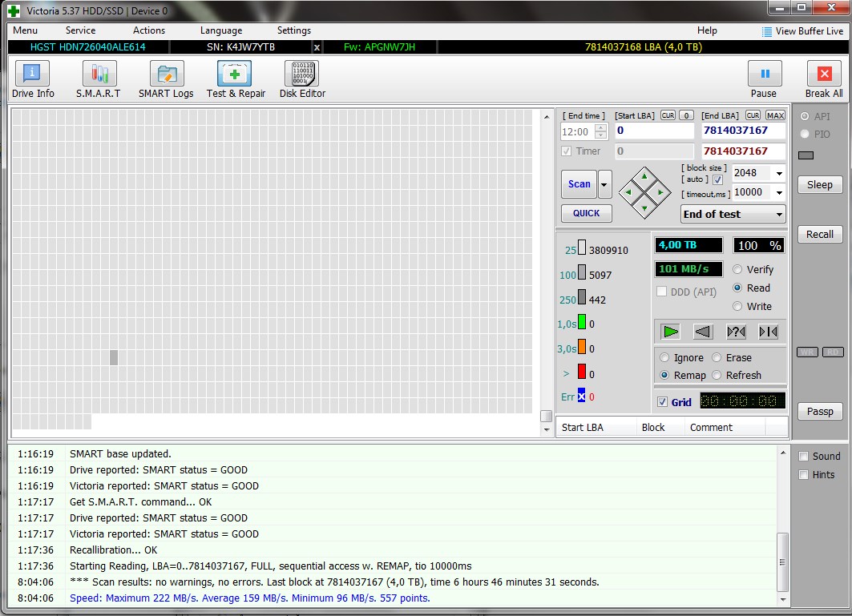This screenshot has width=852, height=616.
Task: Expand the timeout 10000 dropdown
Action: tap(779, 192)
